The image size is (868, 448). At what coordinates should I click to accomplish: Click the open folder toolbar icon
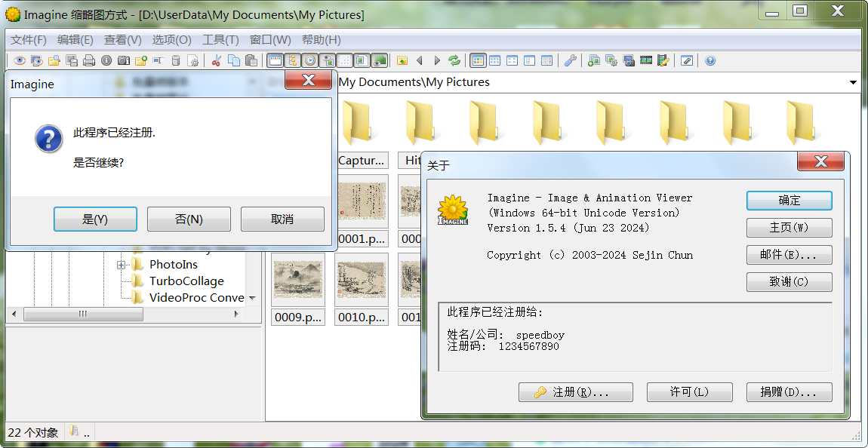[54, 60]
